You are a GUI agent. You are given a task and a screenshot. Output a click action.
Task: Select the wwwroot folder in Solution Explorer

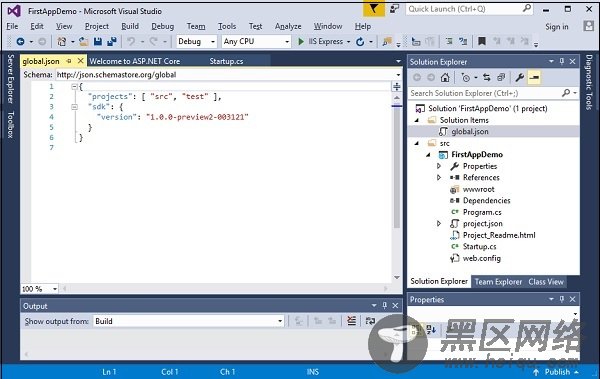point(478,189)
